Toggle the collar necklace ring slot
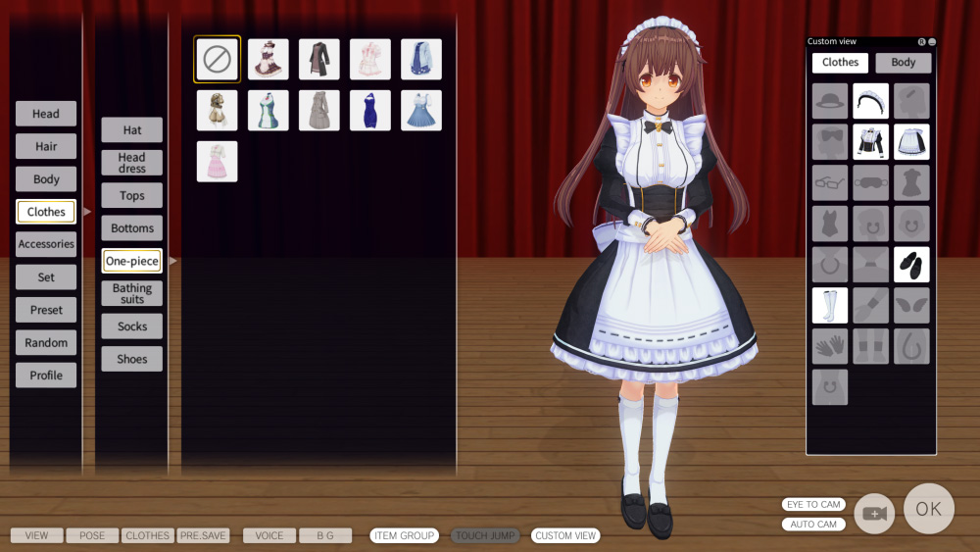The image size is (980, 552). click(830, 265)
